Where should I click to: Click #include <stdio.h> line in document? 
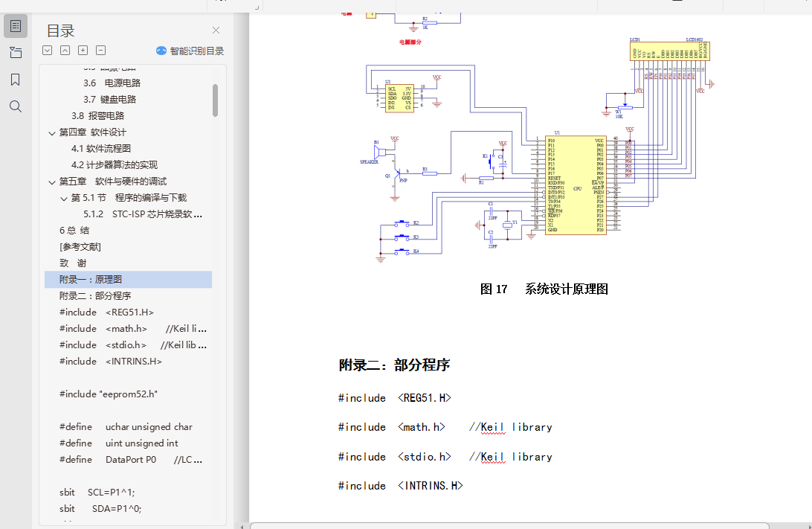point(445,457)
